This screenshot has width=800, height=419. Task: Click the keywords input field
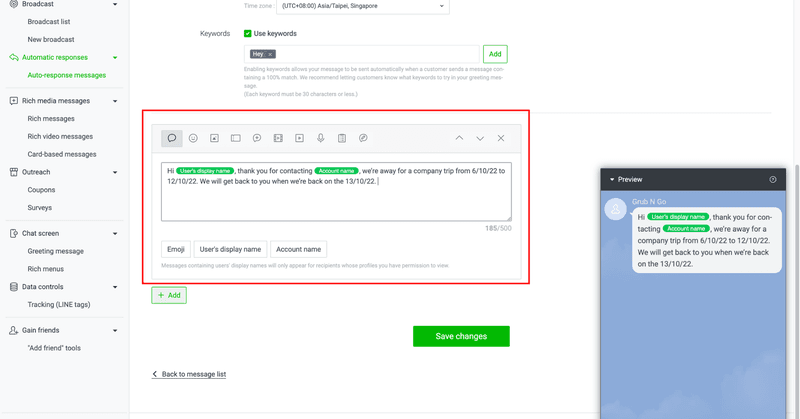click(362, 54)
